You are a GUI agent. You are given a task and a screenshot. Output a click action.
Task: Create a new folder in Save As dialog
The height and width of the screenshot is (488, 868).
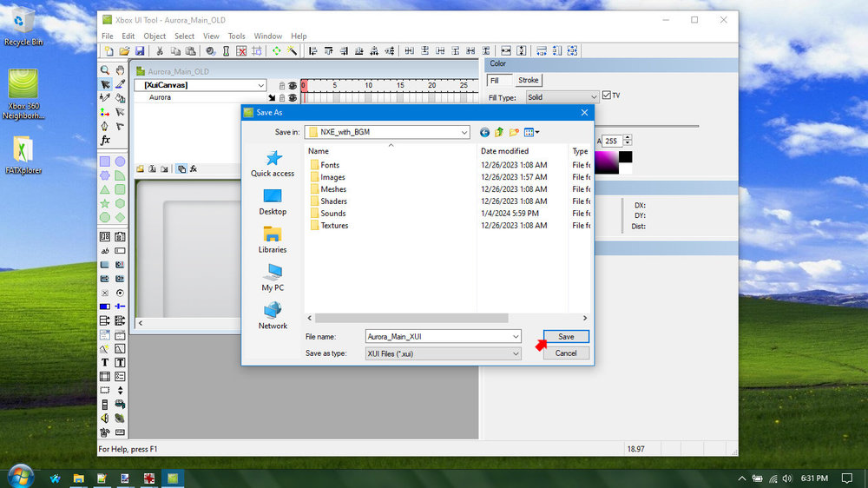coord(514,132)
